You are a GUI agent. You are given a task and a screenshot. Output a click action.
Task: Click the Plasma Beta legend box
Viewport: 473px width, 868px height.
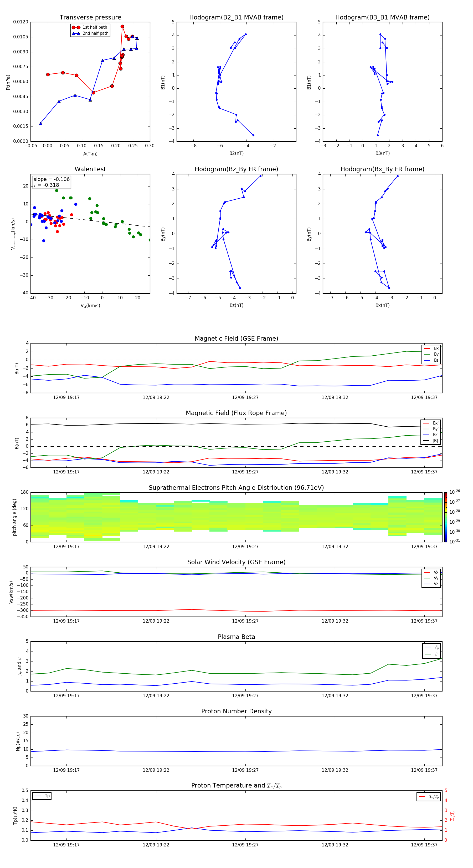click(431, 651)
